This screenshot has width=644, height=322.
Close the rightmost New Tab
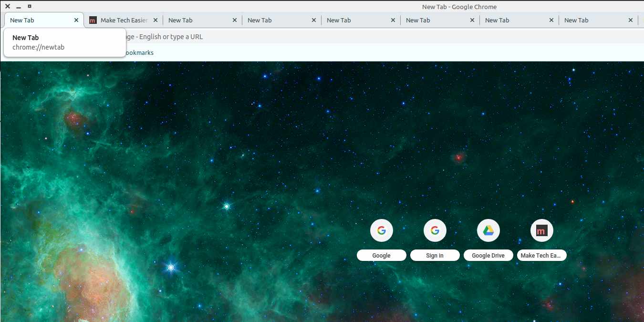pos(630,20)
